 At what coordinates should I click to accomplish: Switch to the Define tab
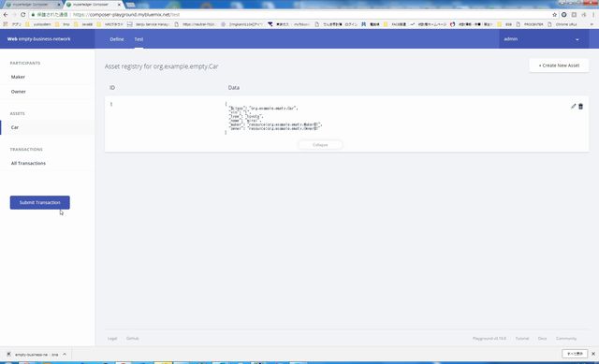pos(116,39)
